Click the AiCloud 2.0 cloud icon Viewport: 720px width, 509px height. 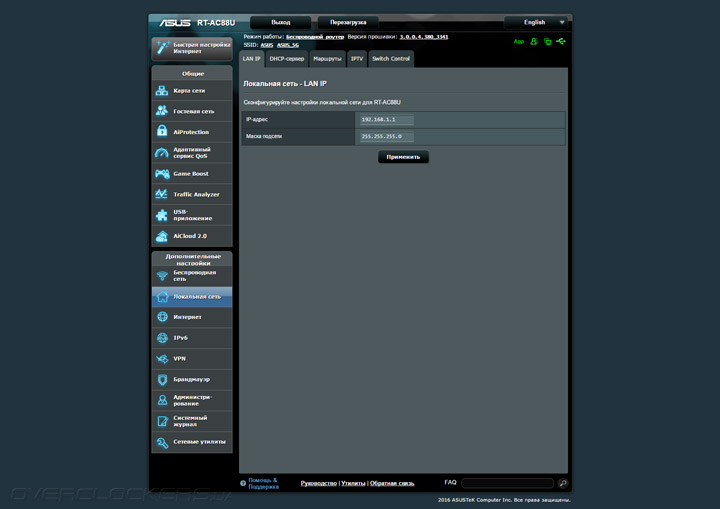pyautogui.click(x=162, y=236)
